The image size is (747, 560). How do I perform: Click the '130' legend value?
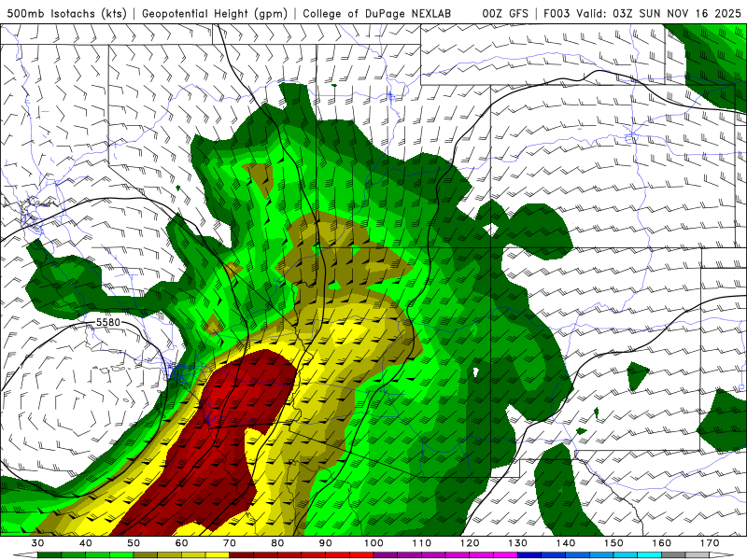[x=517, y=543]
